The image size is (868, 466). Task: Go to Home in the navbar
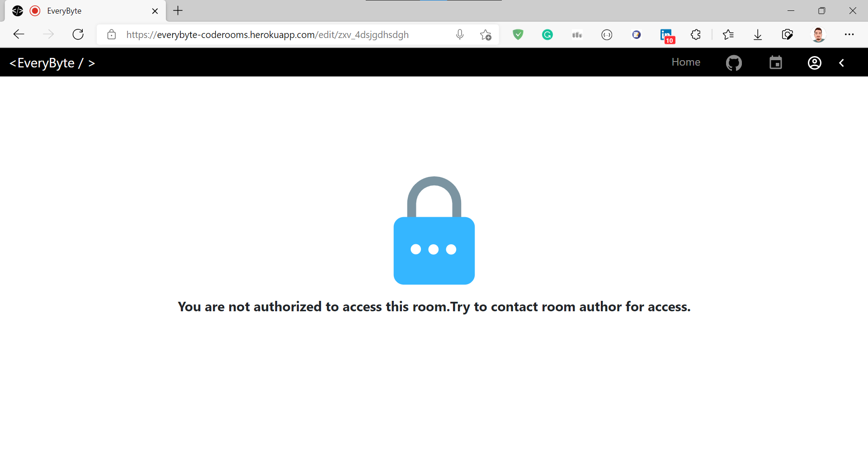click(x=686, y=62)
